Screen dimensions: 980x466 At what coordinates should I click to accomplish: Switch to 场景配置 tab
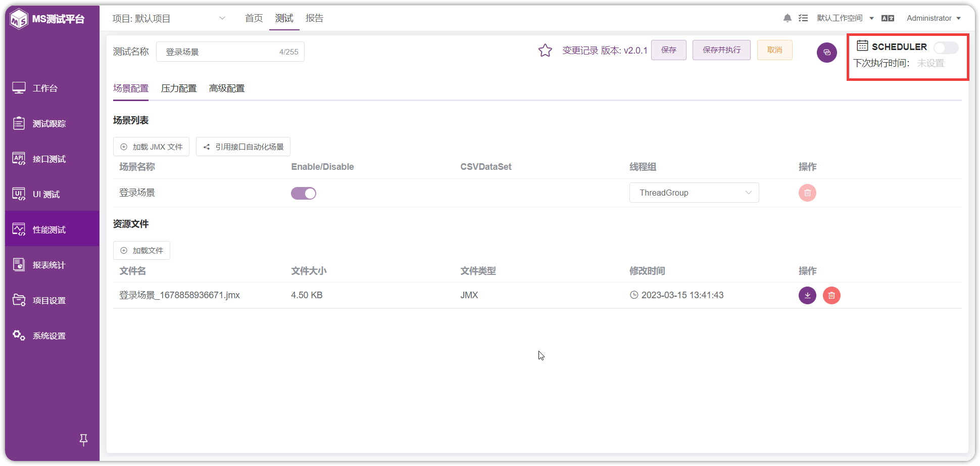[x=131, y=88]
